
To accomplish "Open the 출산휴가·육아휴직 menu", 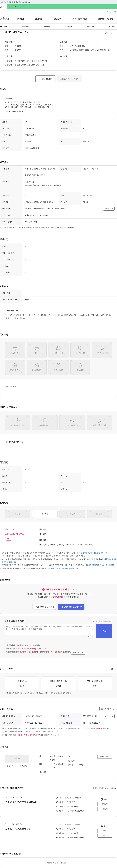I will (107, 19).
